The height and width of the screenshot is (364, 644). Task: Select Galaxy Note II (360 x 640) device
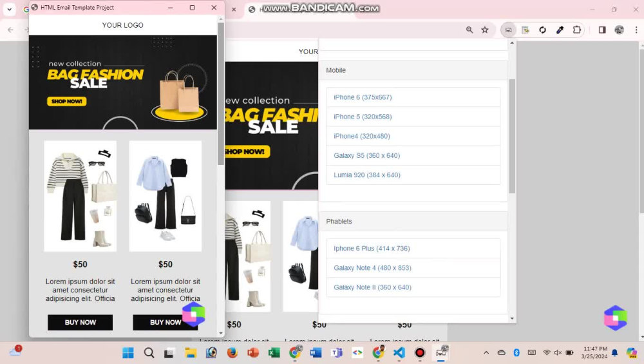413,287
